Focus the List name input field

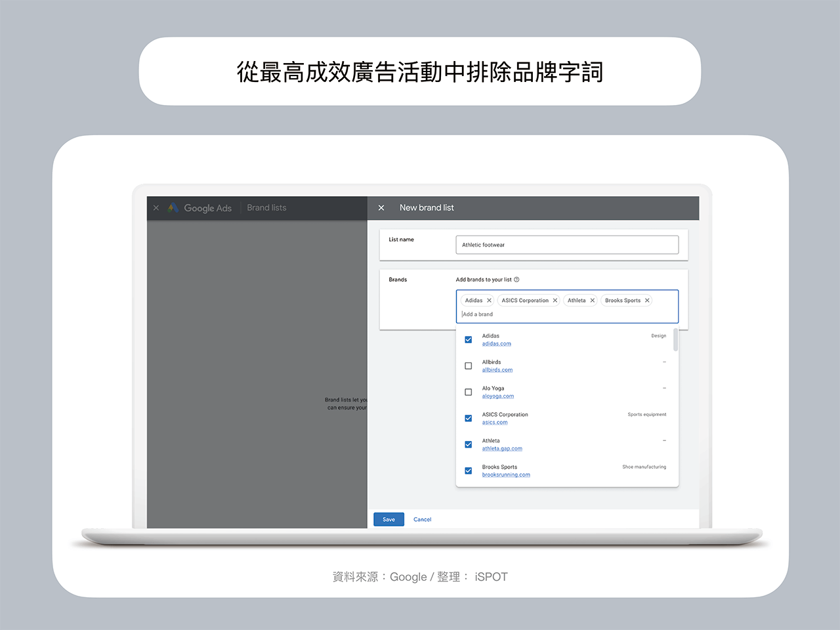567,245
